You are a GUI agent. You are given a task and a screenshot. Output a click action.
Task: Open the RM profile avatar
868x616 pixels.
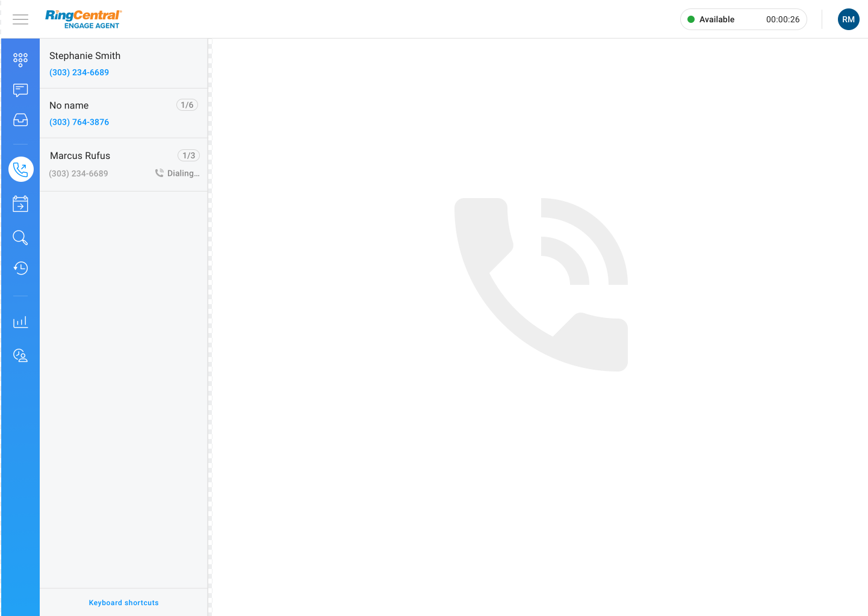point(848,19)
